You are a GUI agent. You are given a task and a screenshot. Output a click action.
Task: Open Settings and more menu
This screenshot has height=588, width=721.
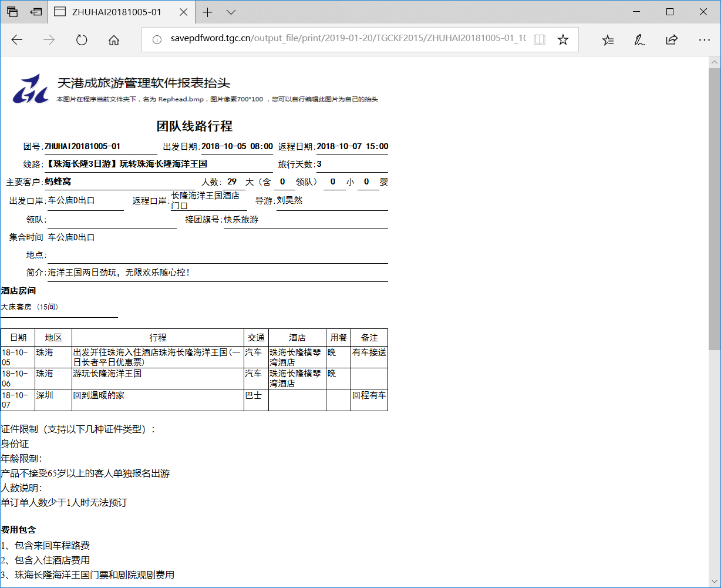pyautogui.click(x=705, y=40)
